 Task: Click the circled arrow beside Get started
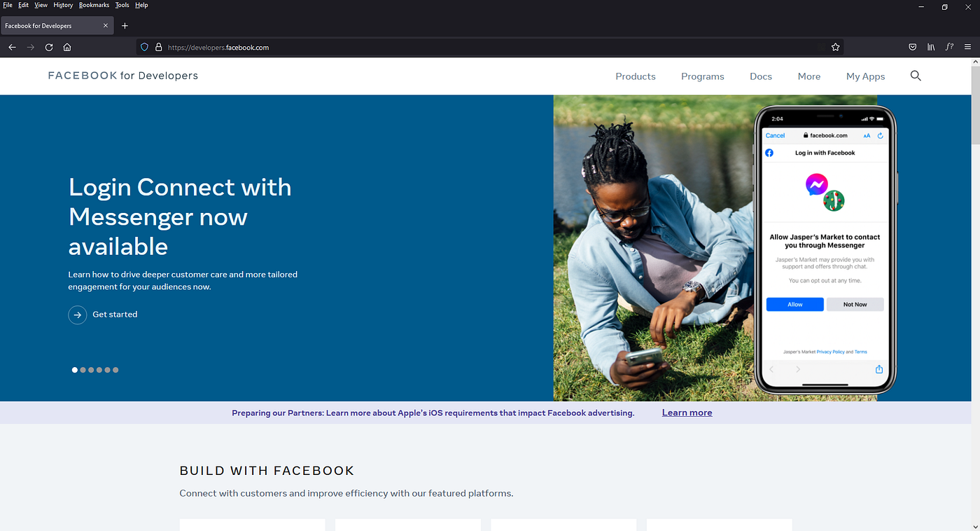click(78, 315)
